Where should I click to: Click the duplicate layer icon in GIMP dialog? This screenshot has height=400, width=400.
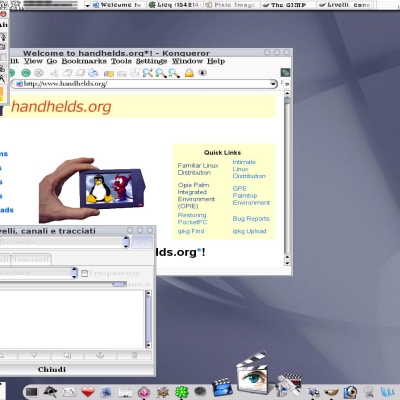(67, 355)
